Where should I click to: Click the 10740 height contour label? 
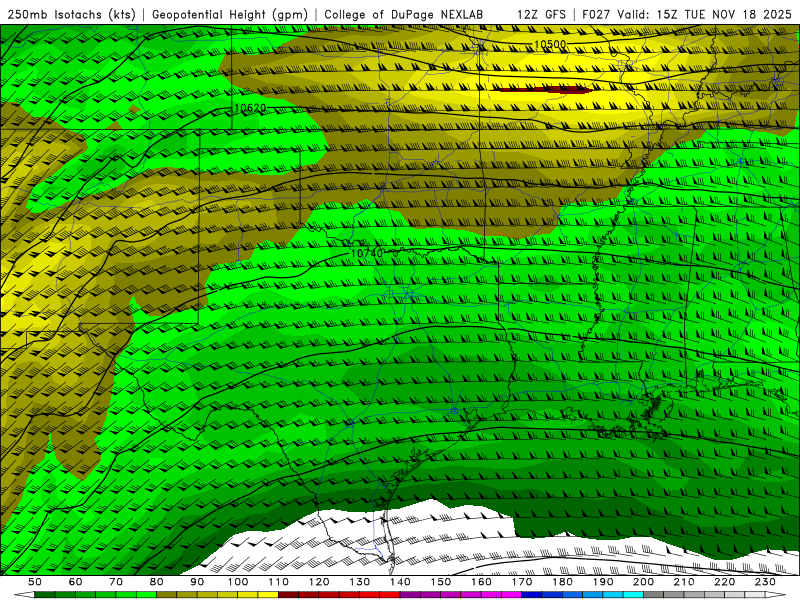pos(367,253)
